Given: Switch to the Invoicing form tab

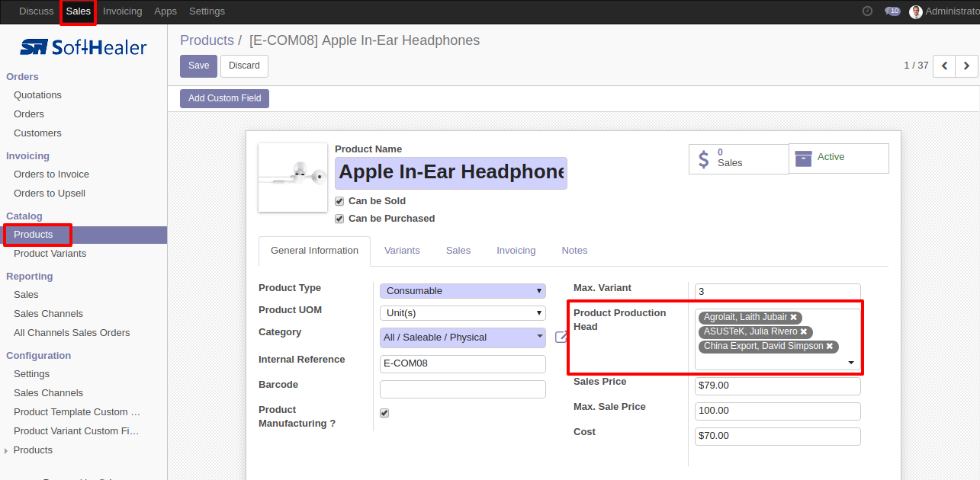Looking at the screenshot, I should (x=516, y=251).
